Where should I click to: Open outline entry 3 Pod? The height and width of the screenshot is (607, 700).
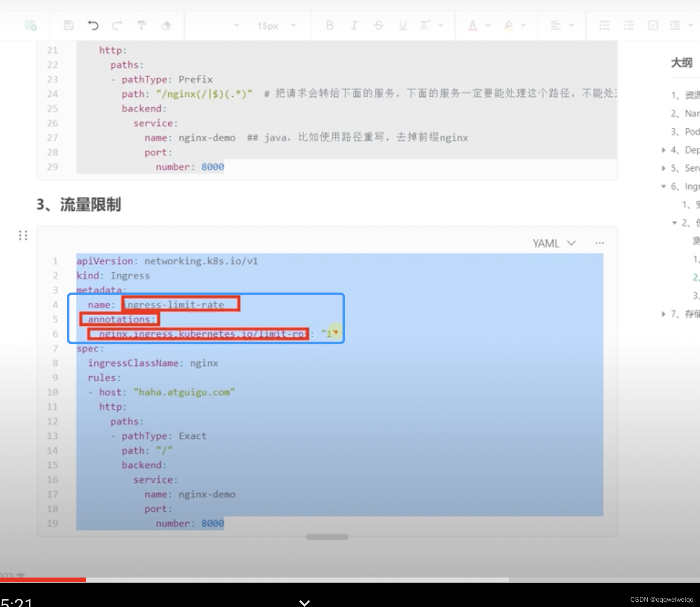(685, 132)
